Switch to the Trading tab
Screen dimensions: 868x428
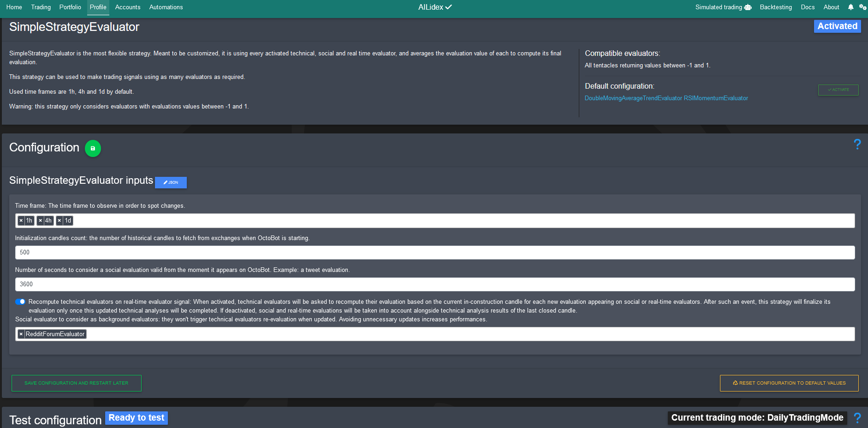click(41, 7)
